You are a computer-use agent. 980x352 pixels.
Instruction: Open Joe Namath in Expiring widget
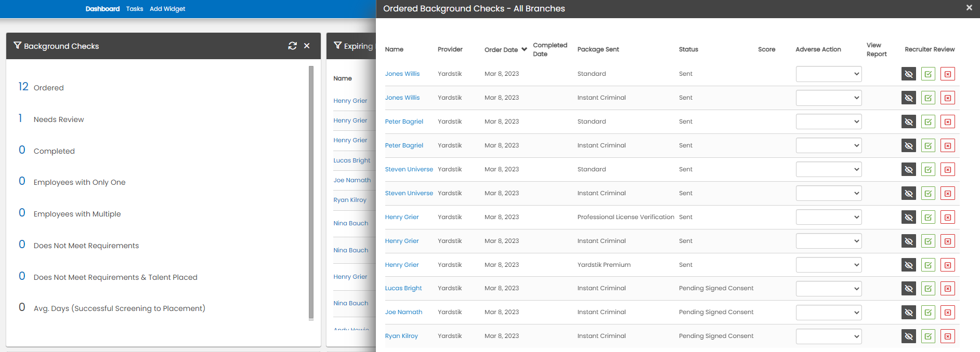pos(352,180)
